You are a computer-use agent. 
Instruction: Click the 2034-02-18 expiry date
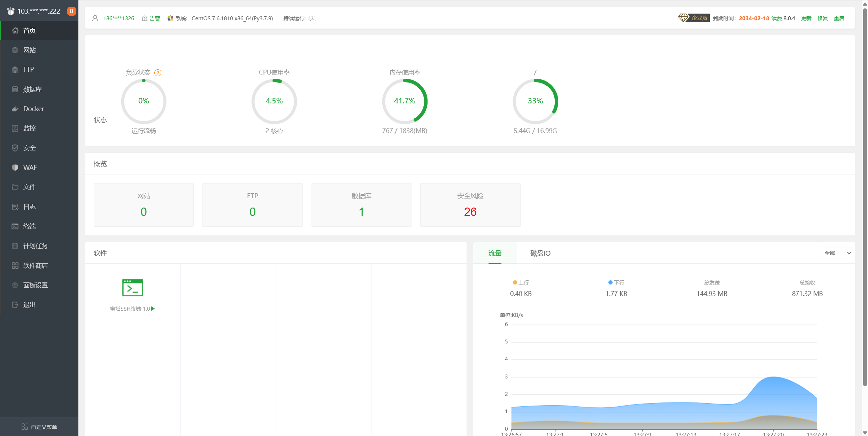(754, 18)
